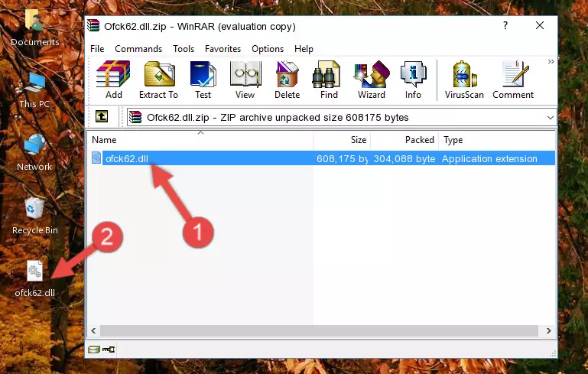The width and height of the screenshot is (588, 374).
Task: Open the Options menu
Action: pos(268,49)
